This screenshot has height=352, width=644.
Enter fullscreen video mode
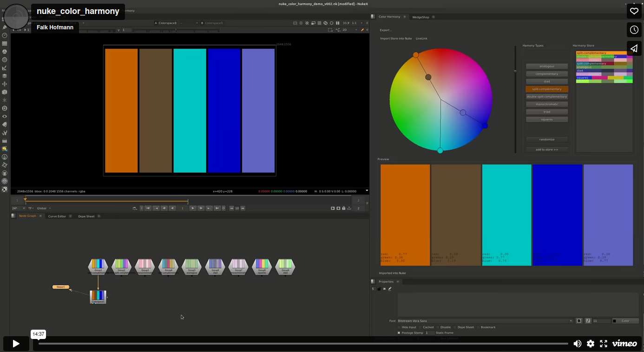[x=604, y=344]
